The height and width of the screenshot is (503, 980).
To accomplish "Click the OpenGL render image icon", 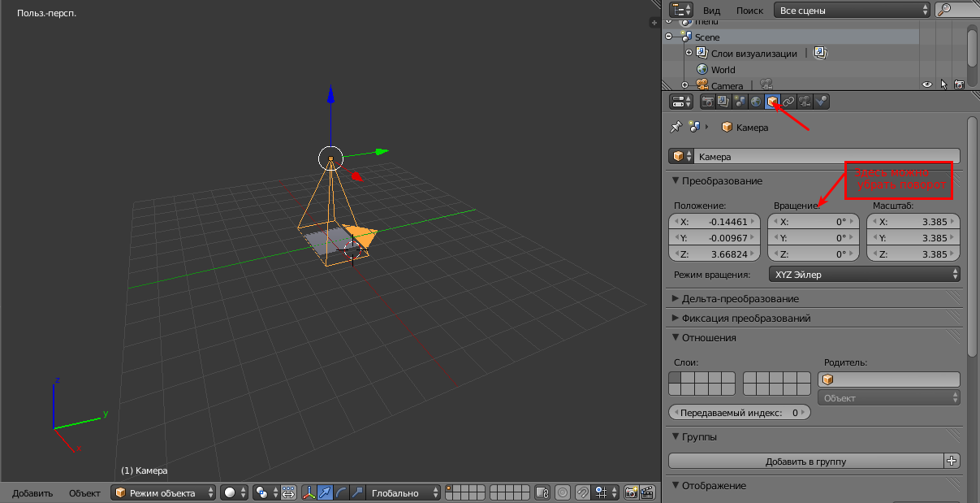I will pyautogui.click(x=632, y=492).
